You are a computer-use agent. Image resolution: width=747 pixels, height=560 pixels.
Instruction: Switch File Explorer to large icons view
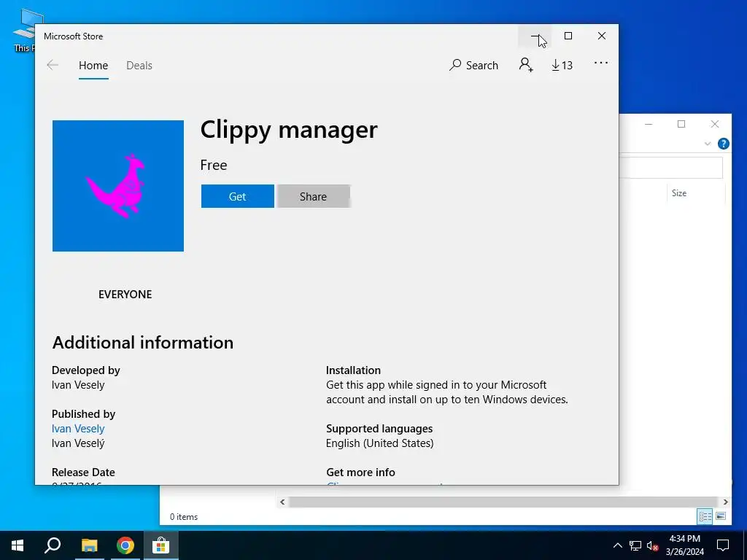(x=721, y=516)
